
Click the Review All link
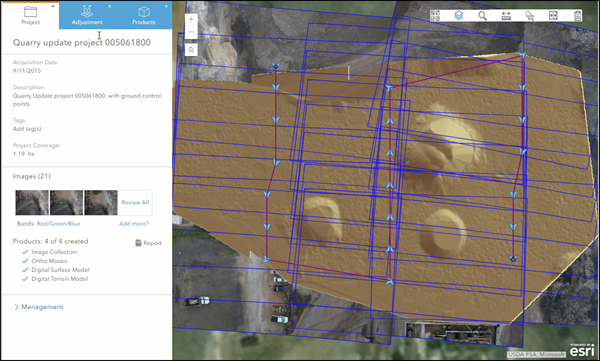click(135, 203)
